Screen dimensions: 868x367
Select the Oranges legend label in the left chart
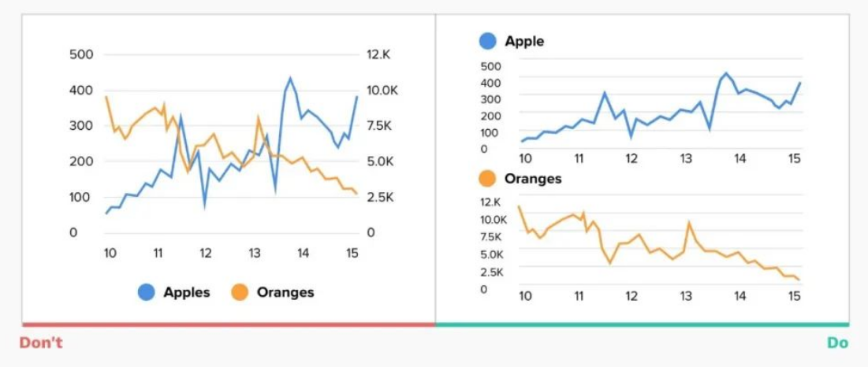tap(285, 292)
